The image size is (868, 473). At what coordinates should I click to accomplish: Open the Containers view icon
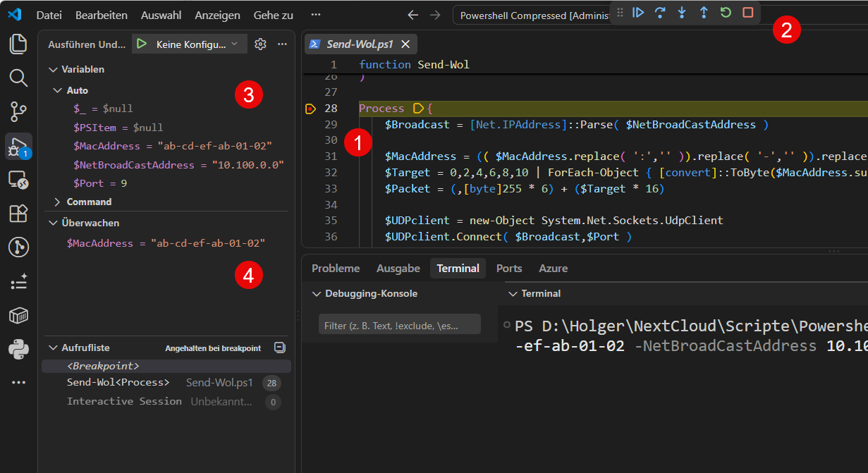(18, 315)
